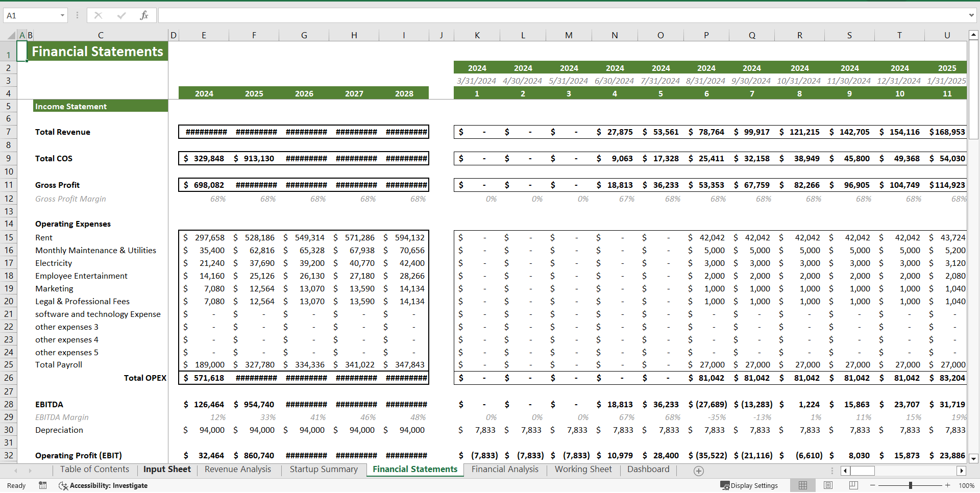Click the Income Statement header cell
The width and height of the screenshot is (980, 493).
click(101, 106)
